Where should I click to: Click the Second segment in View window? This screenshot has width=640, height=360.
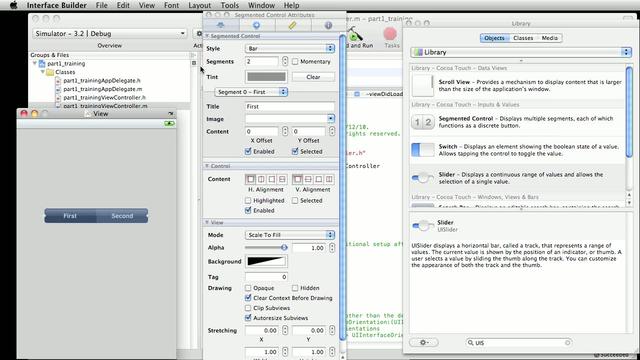pyautogui.click(x=122, y=216)
